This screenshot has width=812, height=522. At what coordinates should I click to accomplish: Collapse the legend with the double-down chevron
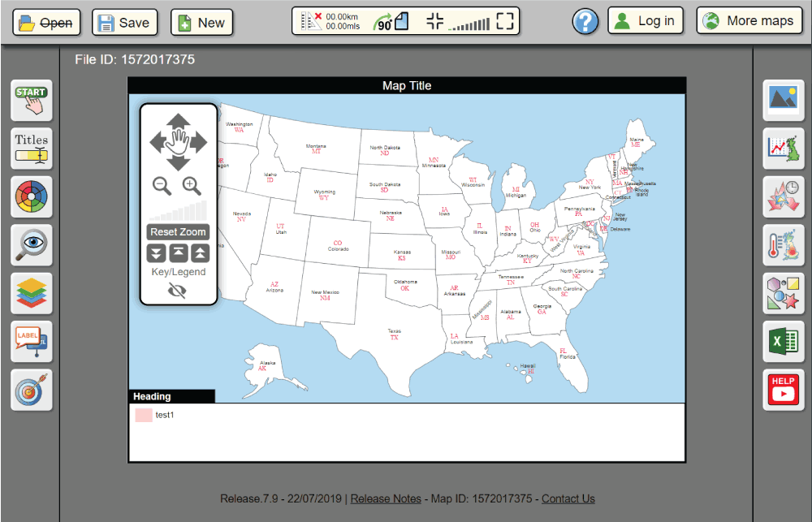click(155, 252)
